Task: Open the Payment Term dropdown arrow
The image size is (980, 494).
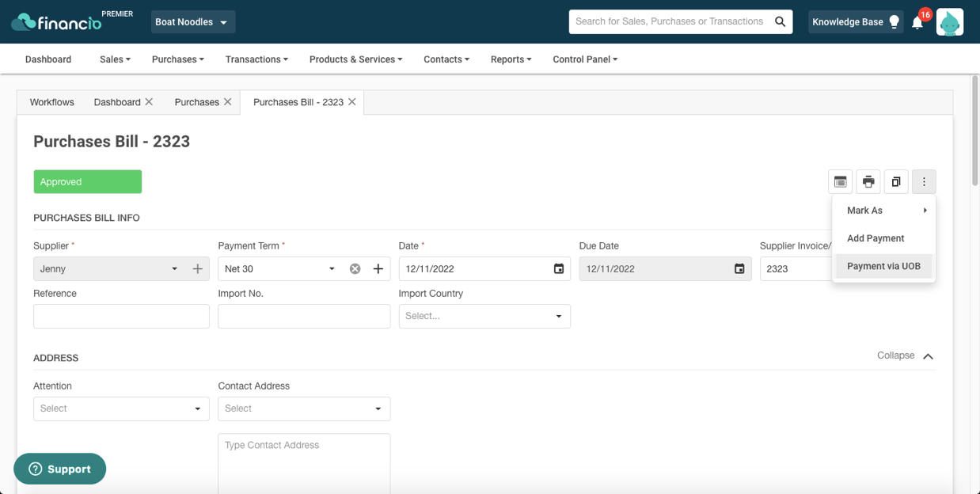Action: (x=332, y=269)
